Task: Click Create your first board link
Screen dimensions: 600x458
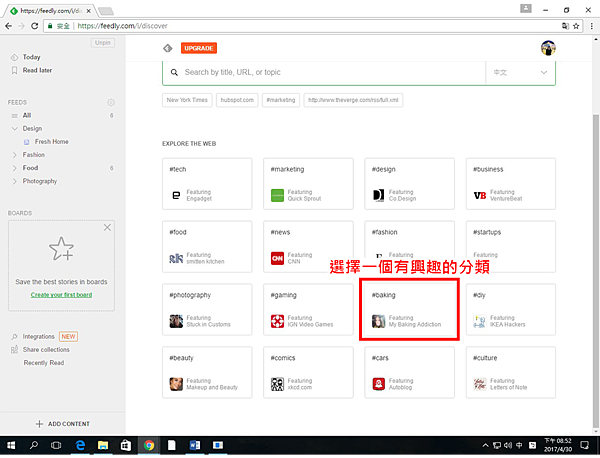Action: pos(61,295)
